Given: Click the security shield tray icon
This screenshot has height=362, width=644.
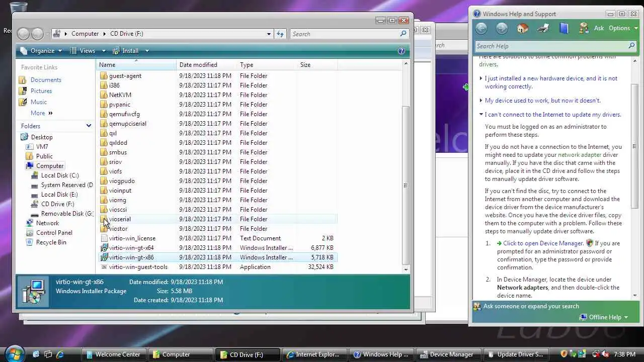Looking at the screenshot, I should pyautogui.click(x=564, y=354).
